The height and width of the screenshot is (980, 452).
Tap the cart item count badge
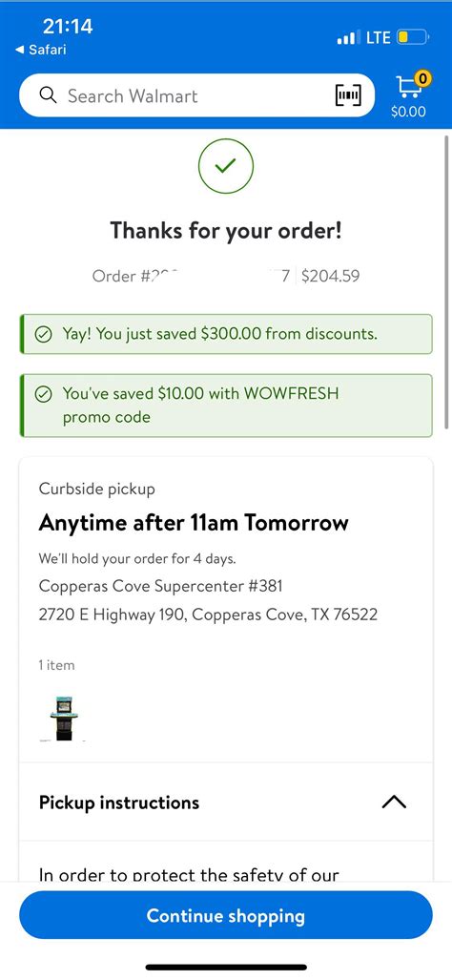[423, 79]
